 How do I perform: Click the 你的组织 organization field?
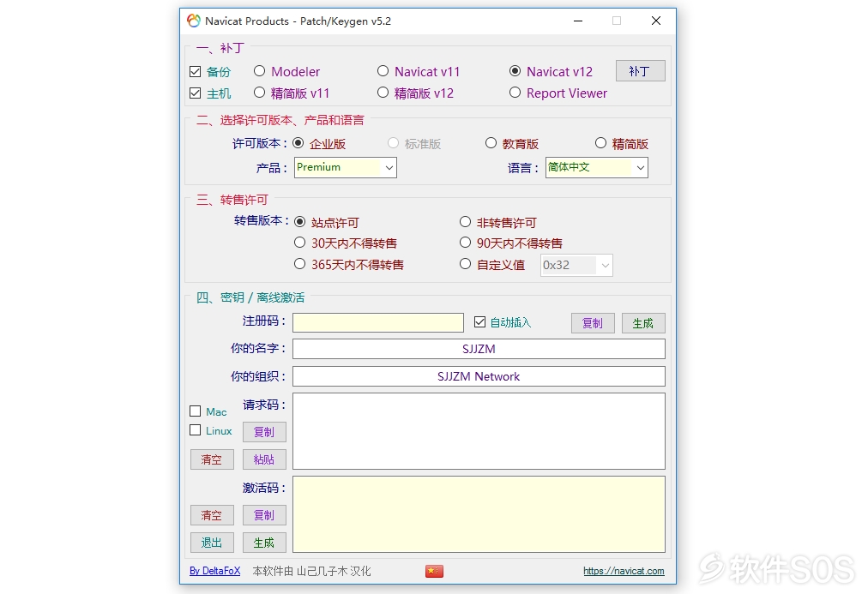tap(479, 376)
